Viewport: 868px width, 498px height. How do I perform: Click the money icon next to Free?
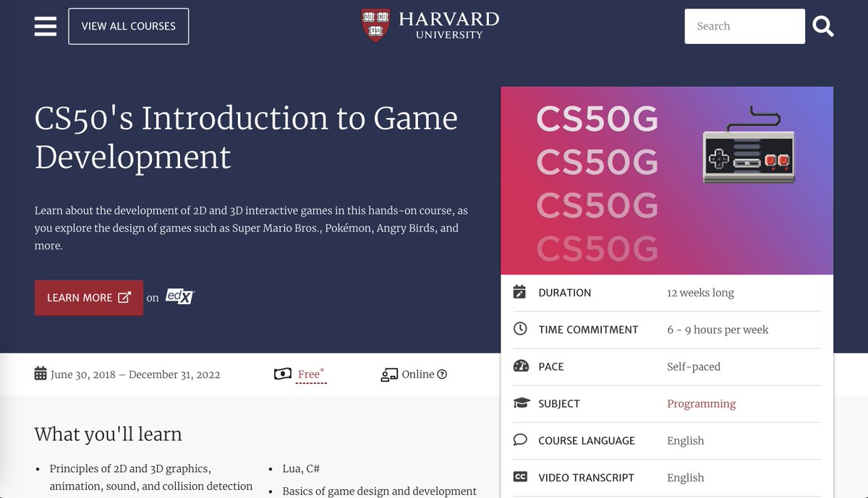point(283,374)
